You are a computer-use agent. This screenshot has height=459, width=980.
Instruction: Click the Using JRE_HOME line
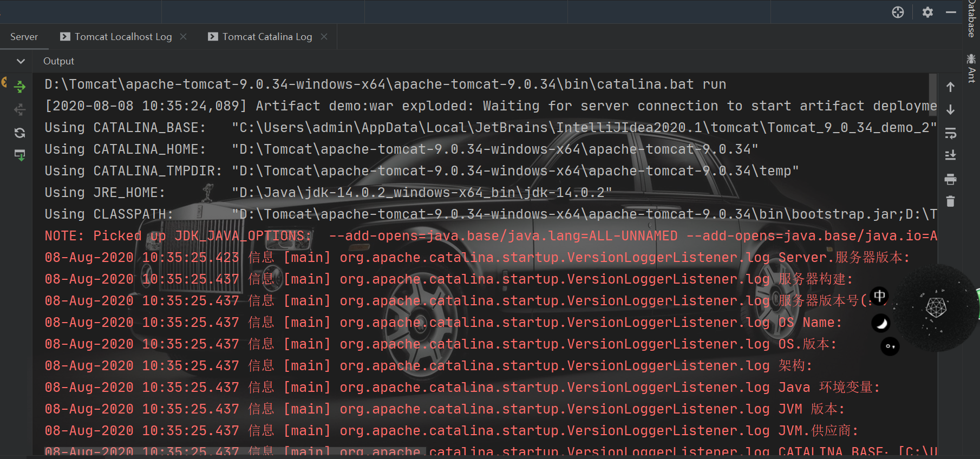(328, 193)
